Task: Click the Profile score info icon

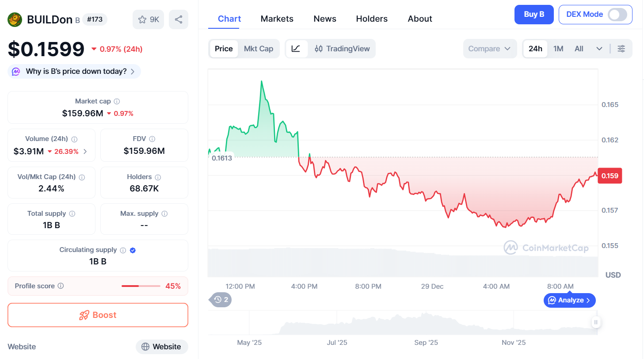Action: click(x=61, y=286)
